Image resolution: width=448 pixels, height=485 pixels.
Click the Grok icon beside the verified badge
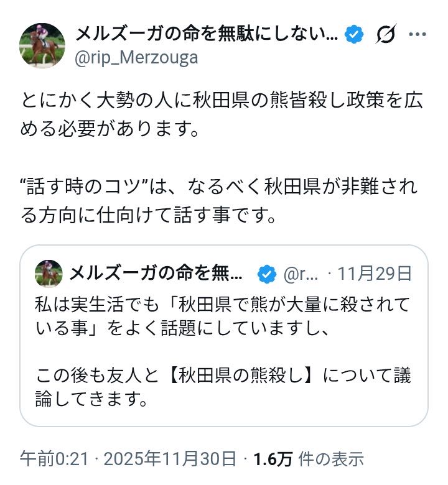tap(386, 36)
